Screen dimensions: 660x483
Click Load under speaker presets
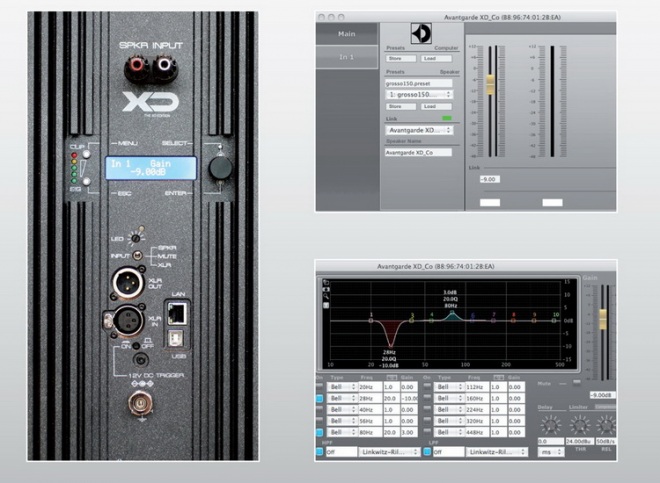point(436,107)
